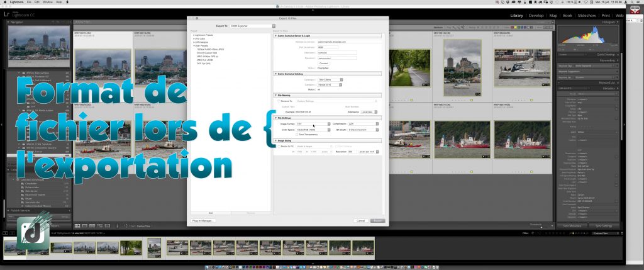Click the painter spray can tool
Viewport: 644px width, 270px height.
118,225
